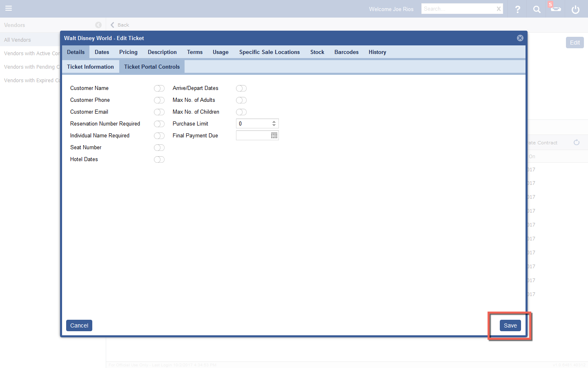The height and width of the screenshot is (368, 588).
Task: Enable the Customer Name toggle
Action: coord(159,88)
